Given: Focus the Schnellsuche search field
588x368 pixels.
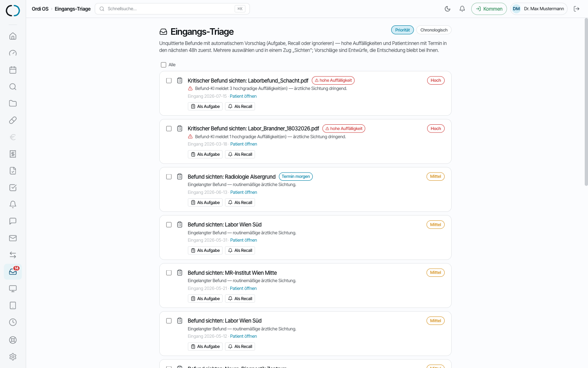Looking at the screenshot, I should click(172, 9).
